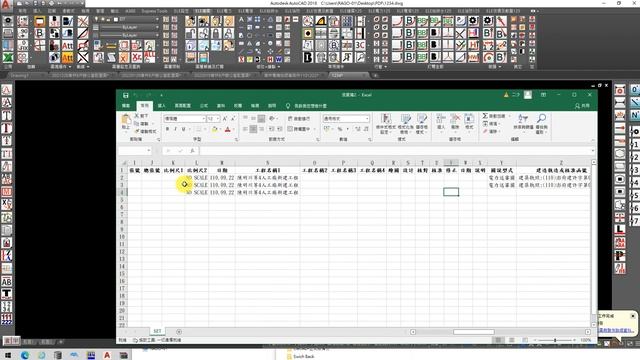
Task: Open the Excel Home ribbon tab
Action: (x=144, y=106)
